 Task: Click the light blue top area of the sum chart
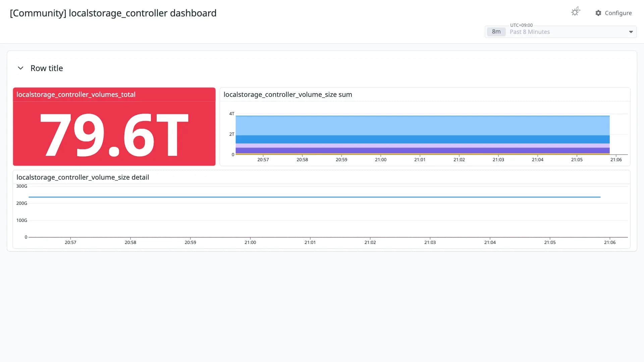tap(423, 126)
